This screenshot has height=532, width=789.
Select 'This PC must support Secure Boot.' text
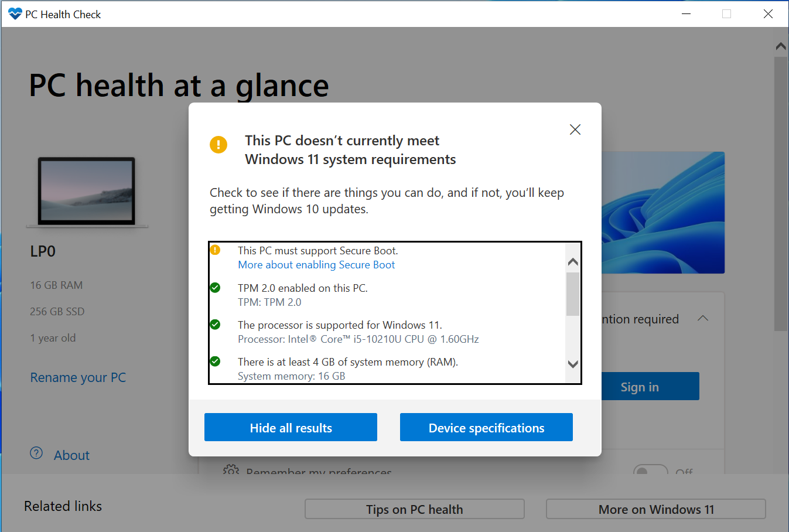[x=318, y=251]
